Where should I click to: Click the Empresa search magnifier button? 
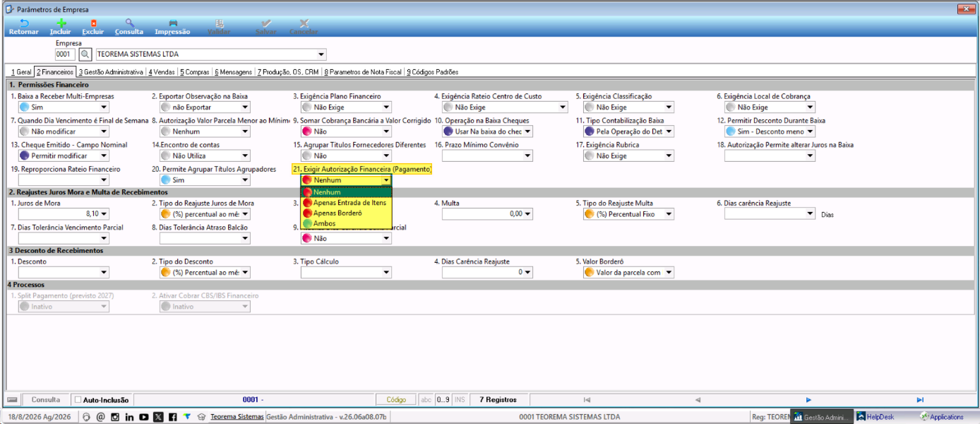(85, 54)
